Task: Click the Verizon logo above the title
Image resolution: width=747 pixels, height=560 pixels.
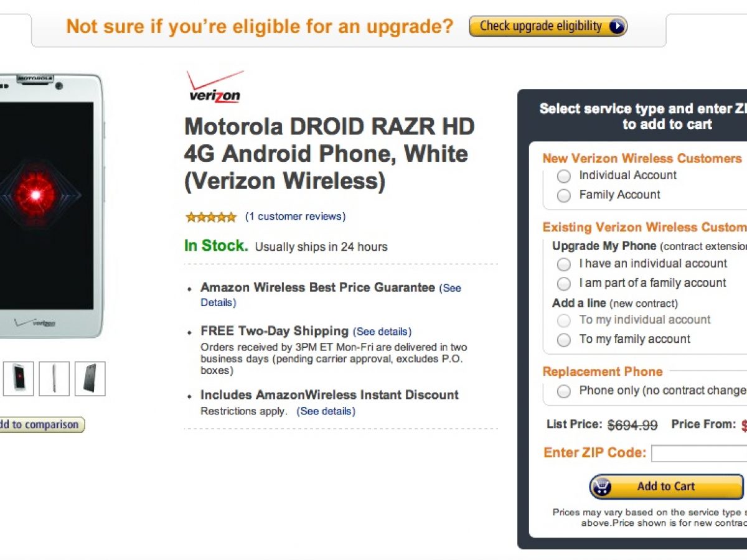Action: tap(215, 87)
